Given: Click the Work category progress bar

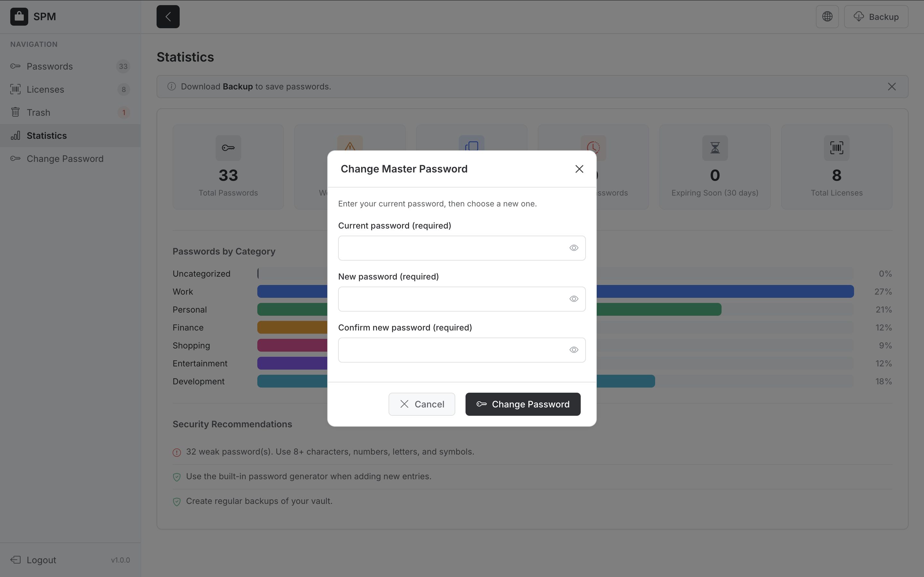Looking at the screenshot, I should pos(725,292).
